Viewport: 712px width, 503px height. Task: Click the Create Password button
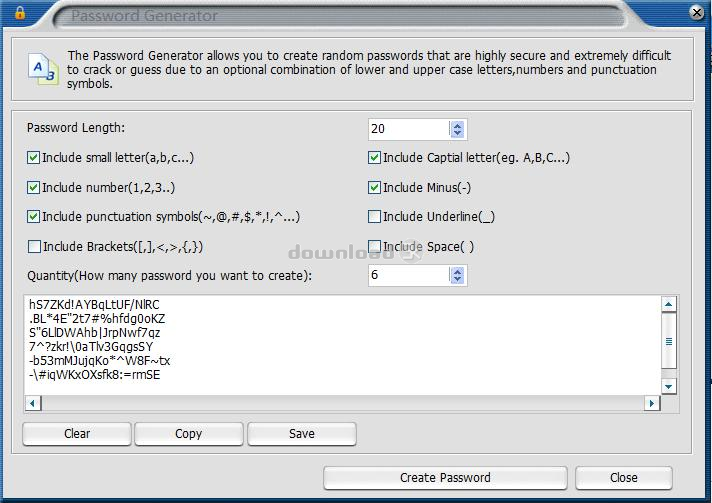click(x=445, y=478)
